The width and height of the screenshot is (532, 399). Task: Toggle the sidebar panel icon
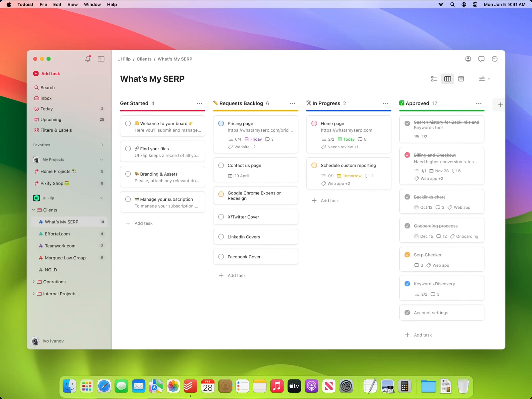[101, 59]
